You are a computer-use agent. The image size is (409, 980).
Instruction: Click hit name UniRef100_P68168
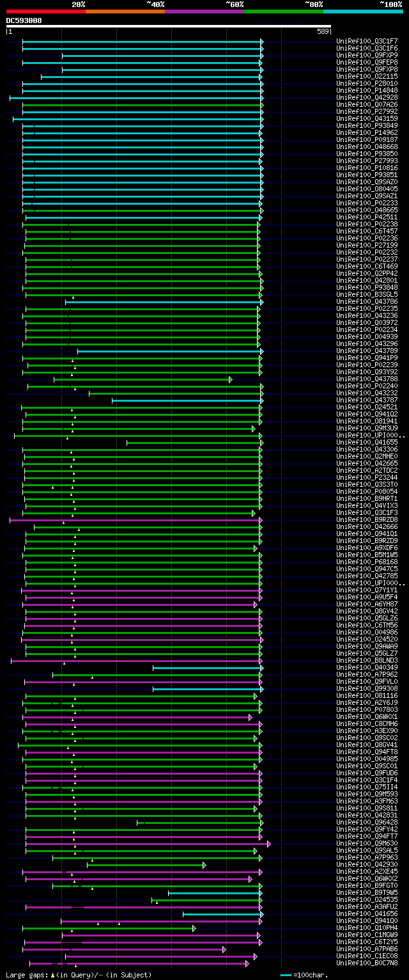(367, 562)
